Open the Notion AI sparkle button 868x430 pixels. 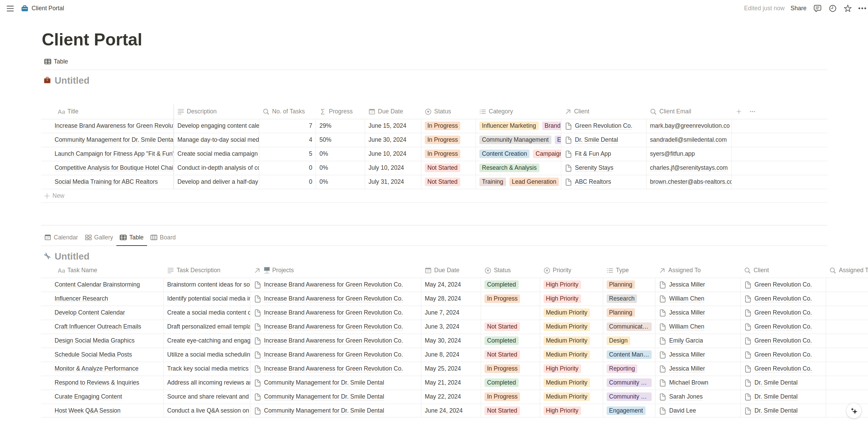click(x=854, y=411)
